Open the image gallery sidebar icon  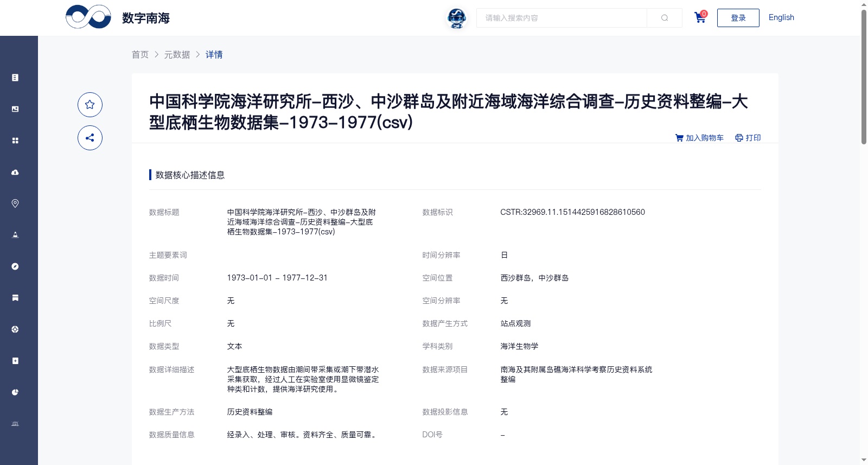[15, 109]
